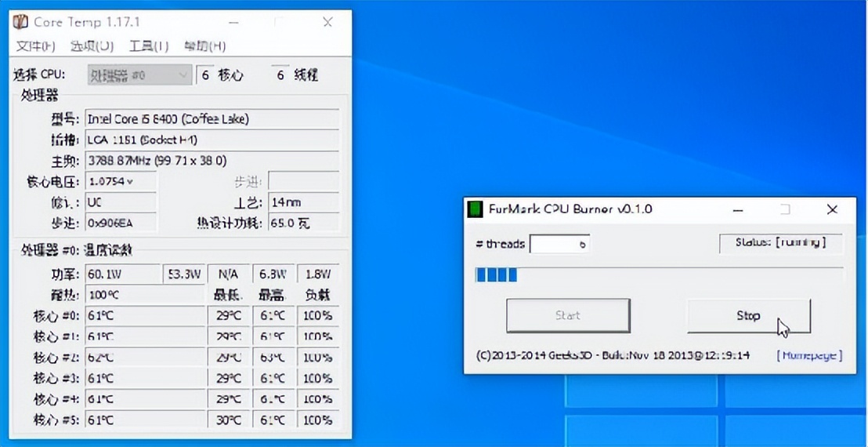Click the # threads input field

(x=559, y=244)
